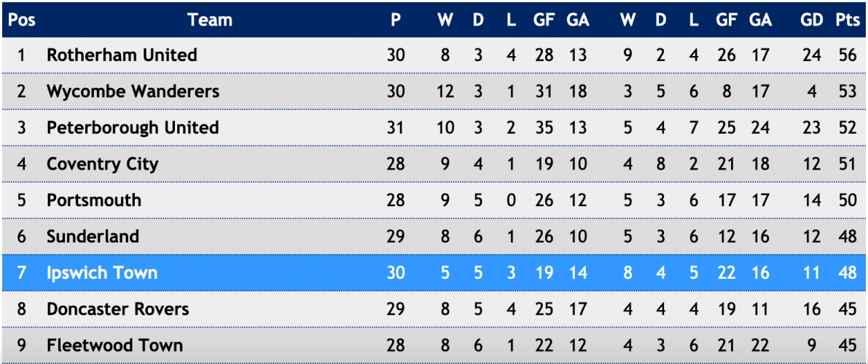This screenshot has width=868, height=364.
Task: Click the Pts column header
Action: pyautogui.click(x=847, y=20)
